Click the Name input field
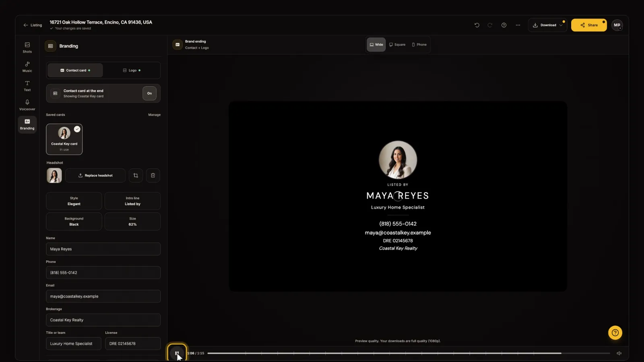 click(x=103, y=249)
